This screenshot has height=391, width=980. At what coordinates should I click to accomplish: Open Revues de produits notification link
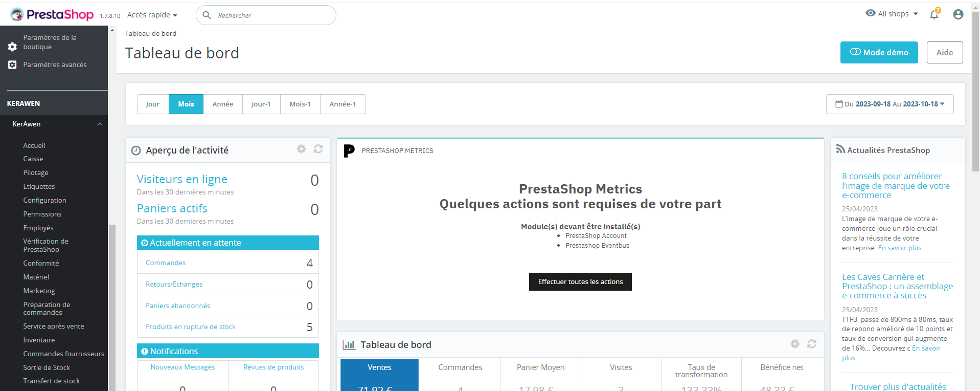click(274, 367)
